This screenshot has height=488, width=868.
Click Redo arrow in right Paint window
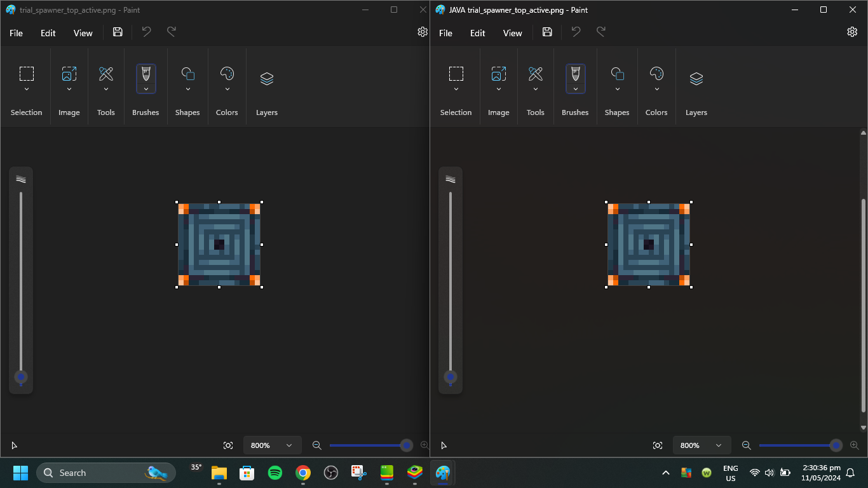600,32
